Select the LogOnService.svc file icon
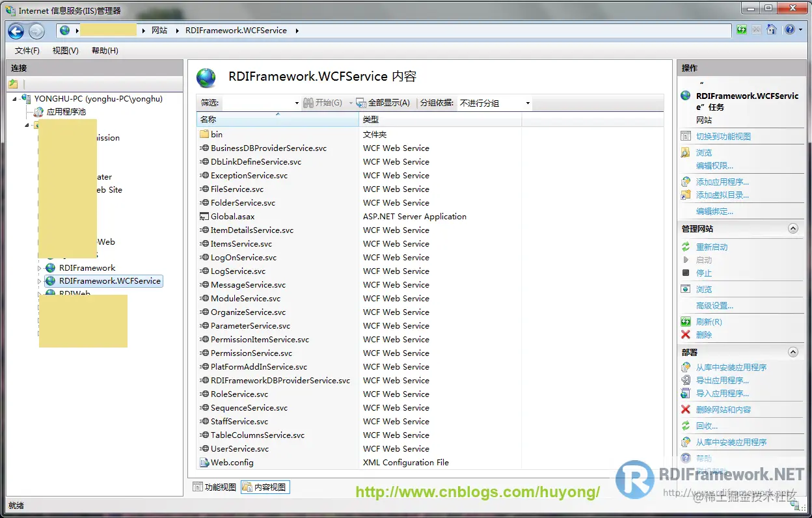Viewport: 812px width, 518px height. pos(204,258)
